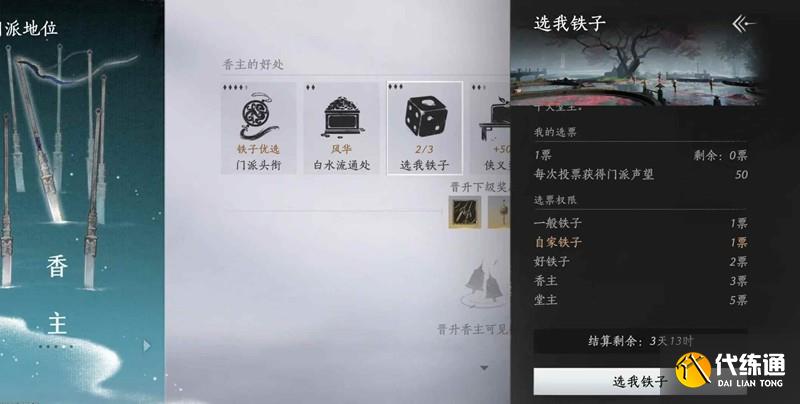Select the 好铁子 two-vote row

click(640, 262)
